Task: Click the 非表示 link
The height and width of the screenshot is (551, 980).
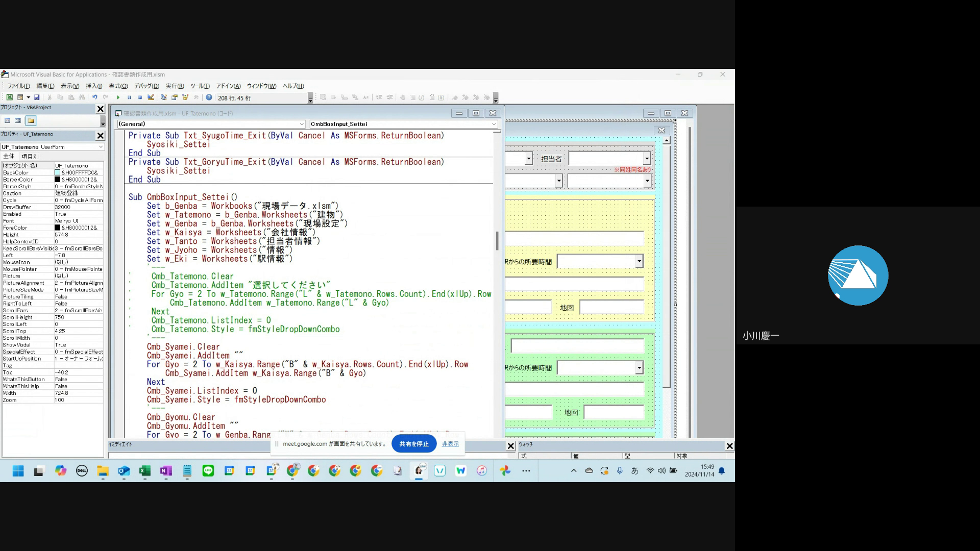Action: click(x=450, y=444)
